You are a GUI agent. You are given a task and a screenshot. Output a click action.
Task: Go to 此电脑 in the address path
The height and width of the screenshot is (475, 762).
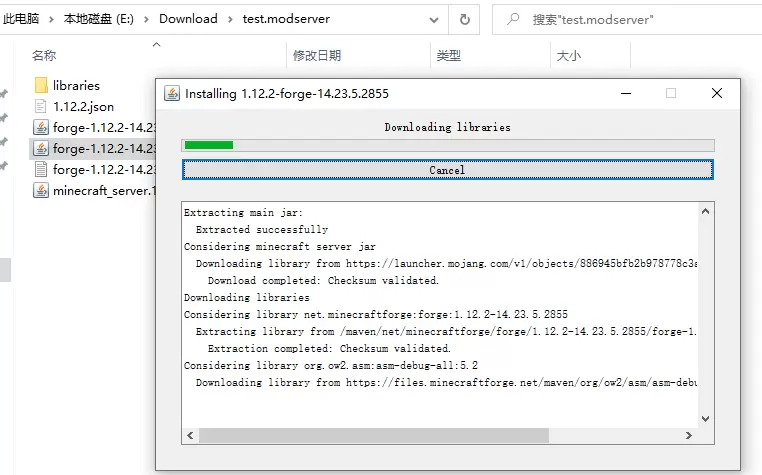[x=20, y=19]
